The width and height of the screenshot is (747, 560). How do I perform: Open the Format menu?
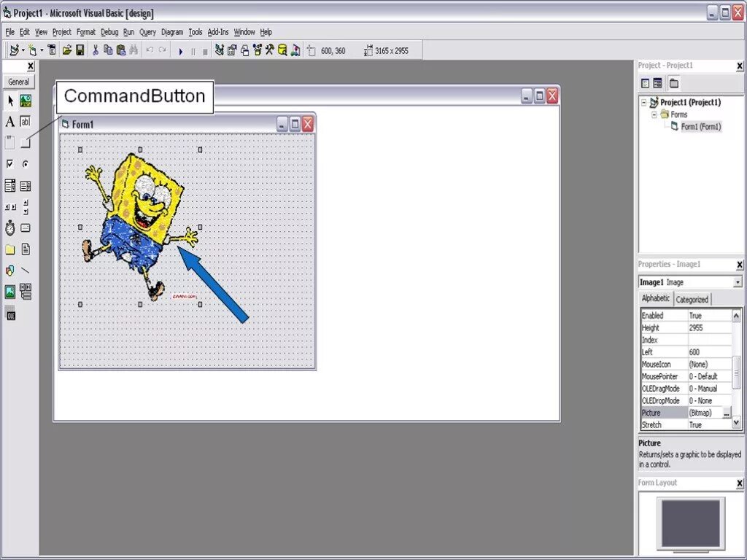pos(86,32)
